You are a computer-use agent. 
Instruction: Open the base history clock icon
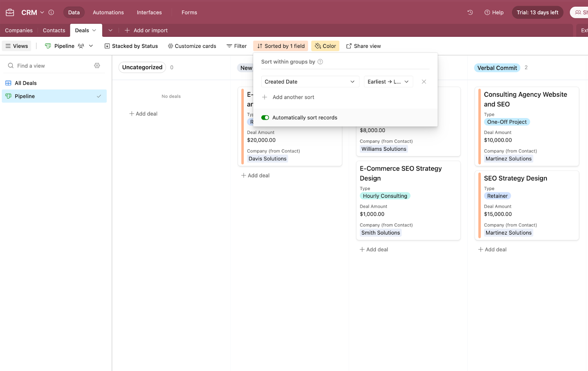point(470,13)
